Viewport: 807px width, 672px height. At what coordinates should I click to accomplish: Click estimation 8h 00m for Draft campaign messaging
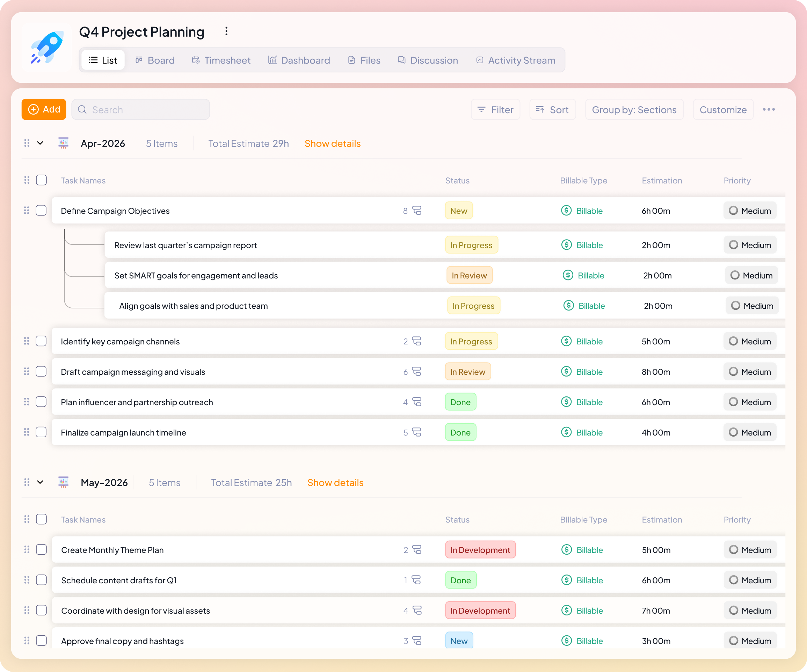[656, 372]
